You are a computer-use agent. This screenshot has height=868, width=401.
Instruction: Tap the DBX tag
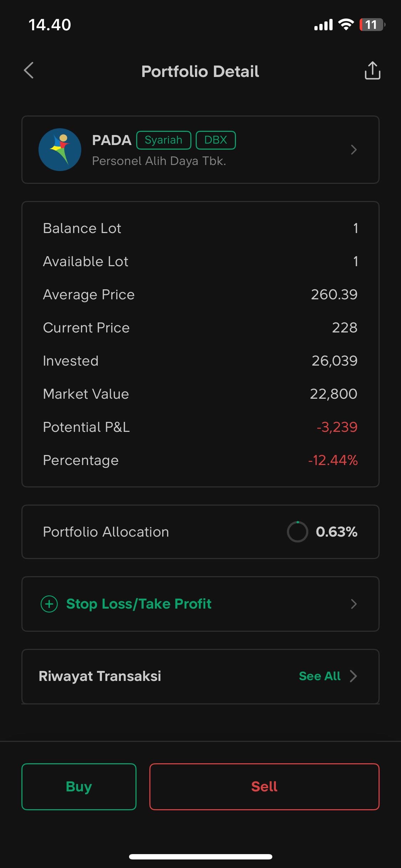[x=216, y=140]
